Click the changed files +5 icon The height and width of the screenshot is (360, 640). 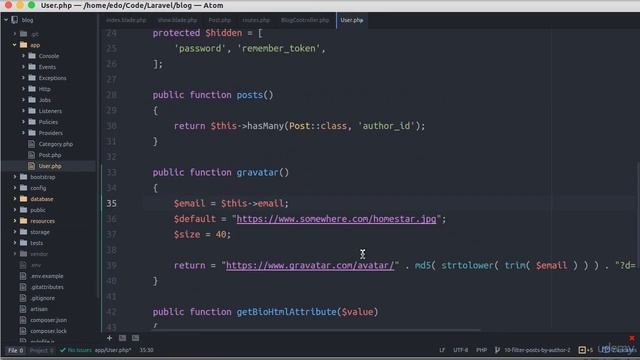[x=585, y=350]
